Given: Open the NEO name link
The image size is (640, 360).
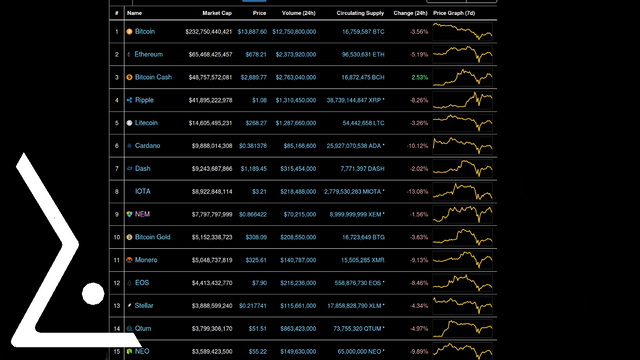Looking at the screenshot, I should click(x=142, y=351).
